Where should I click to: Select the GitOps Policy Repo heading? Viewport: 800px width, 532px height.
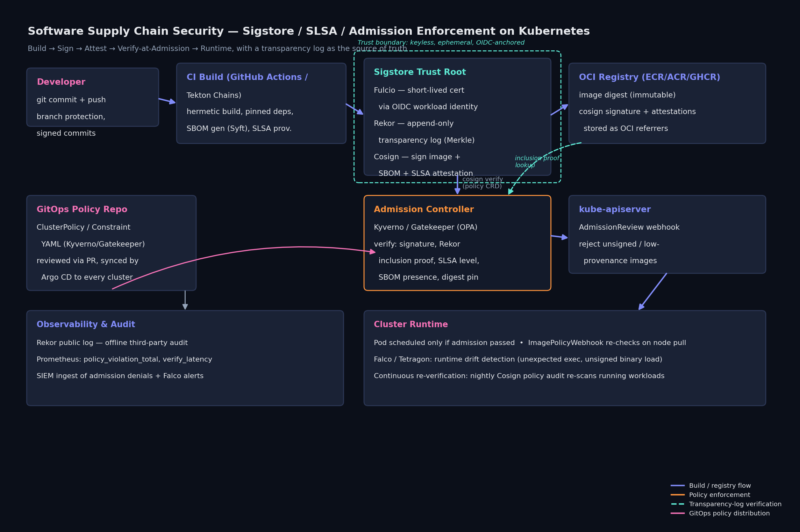pos(82,210)
